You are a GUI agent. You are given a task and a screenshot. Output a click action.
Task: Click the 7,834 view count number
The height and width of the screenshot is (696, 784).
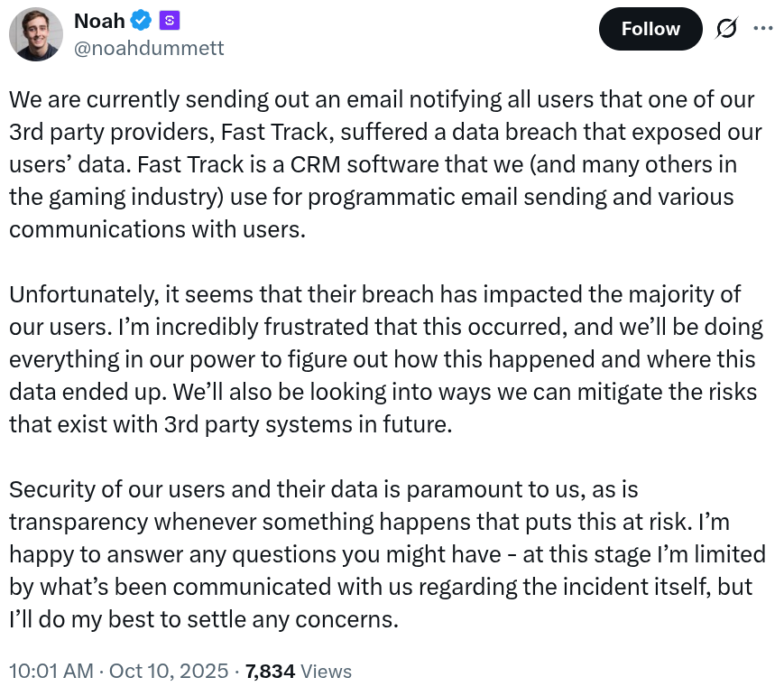[x=270, y=672]
